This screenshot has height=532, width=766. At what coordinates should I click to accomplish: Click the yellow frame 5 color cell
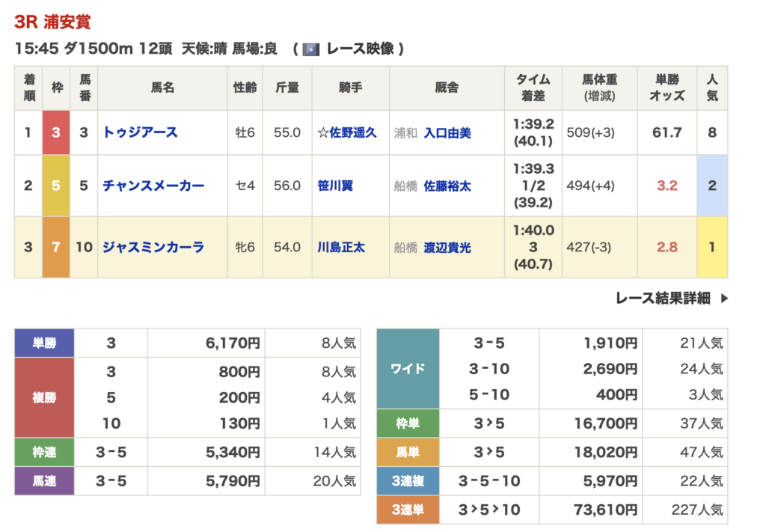[x=56, y=186]
